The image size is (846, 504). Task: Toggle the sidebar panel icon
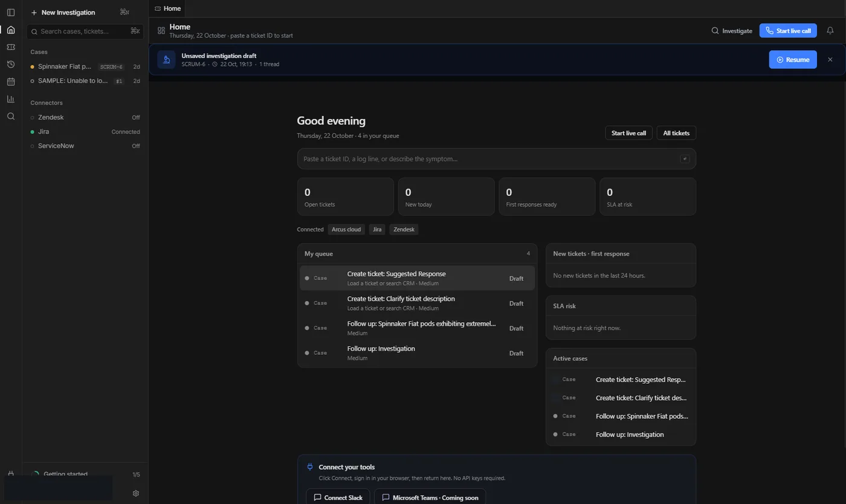click(11, 12)
